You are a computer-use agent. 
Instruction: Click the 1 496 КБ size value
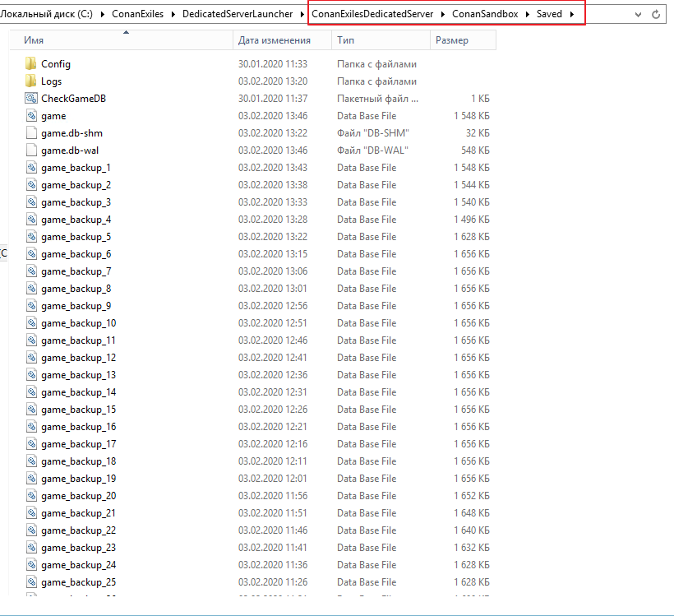click(x=472, y=220)
